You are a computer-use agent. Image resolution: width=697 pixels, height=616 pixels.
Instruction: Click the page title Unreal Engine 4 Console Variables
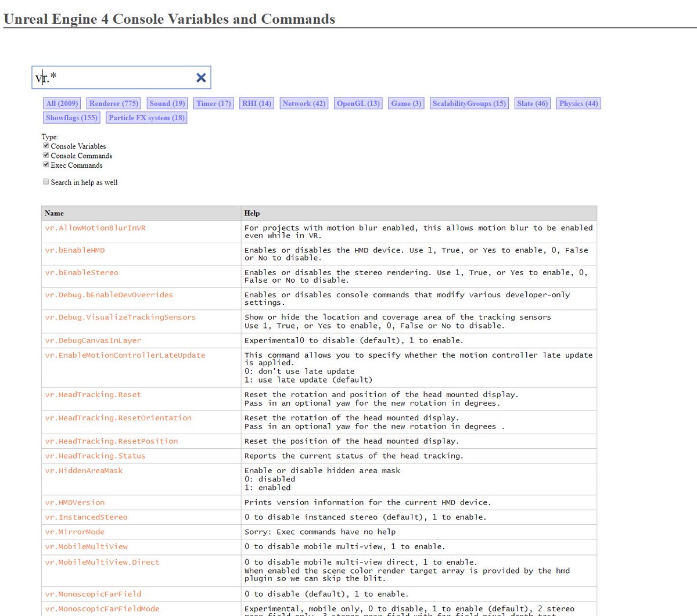click(x=170, y=19)
